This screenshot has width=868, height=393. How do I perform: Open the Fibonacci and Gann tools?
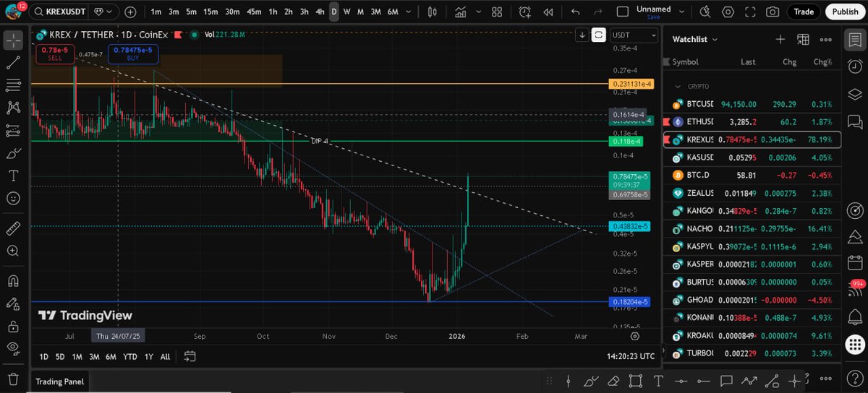click(13, 85)
